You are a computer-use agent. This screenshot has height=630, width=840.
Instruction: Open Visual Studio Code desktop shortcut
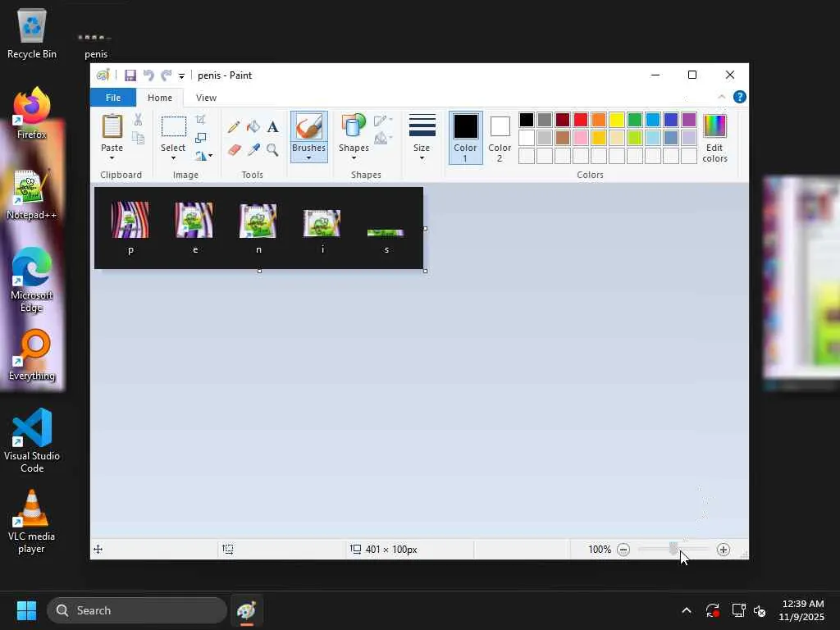tap(32, 441)
